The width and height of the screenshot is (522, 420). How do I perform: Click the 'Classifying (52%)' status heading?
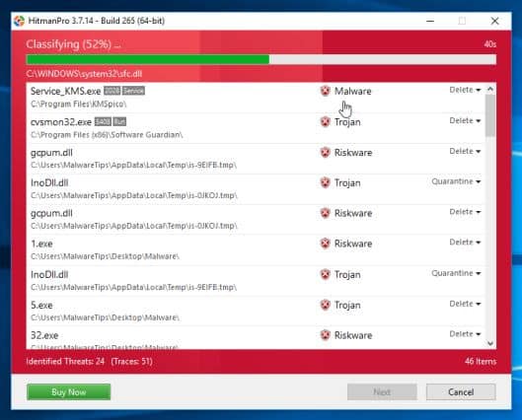tap(73, 44)
